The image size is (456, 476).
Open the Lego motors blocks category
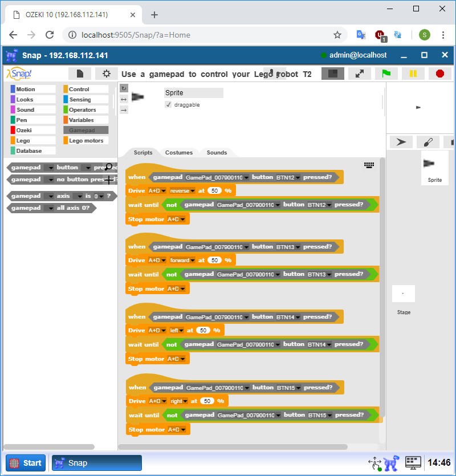pyautogui.click(x=86, y=141)
